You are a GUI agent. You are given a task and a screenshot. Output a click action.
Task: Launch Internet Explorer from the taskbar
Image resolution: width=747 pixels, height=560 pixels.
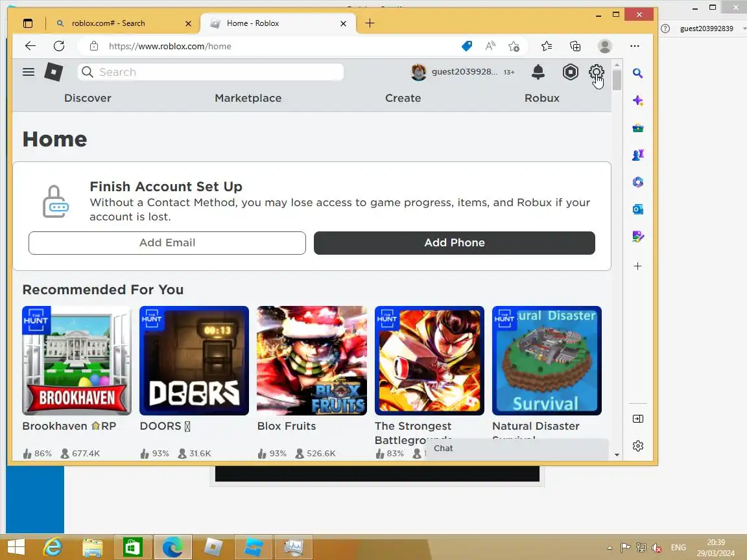point(53,547)
